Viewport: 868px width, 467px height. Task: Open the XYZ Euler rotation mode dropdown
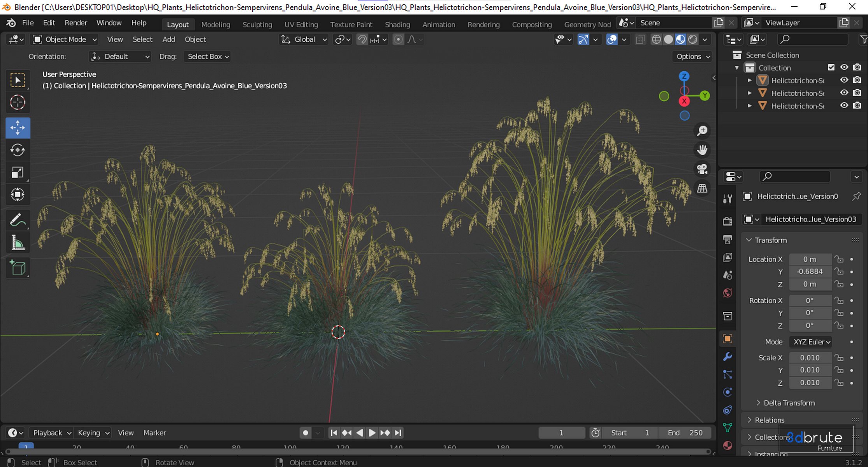(811, 342)
